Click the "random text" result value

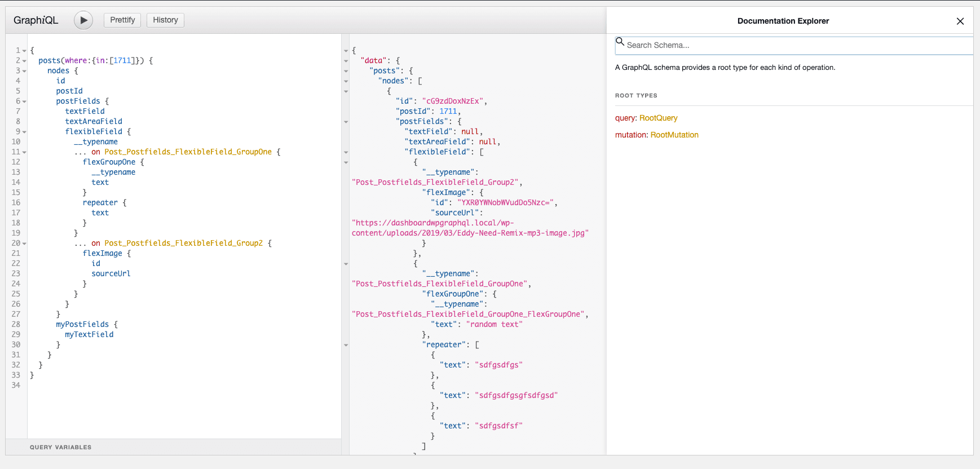[x=497, y=324]
